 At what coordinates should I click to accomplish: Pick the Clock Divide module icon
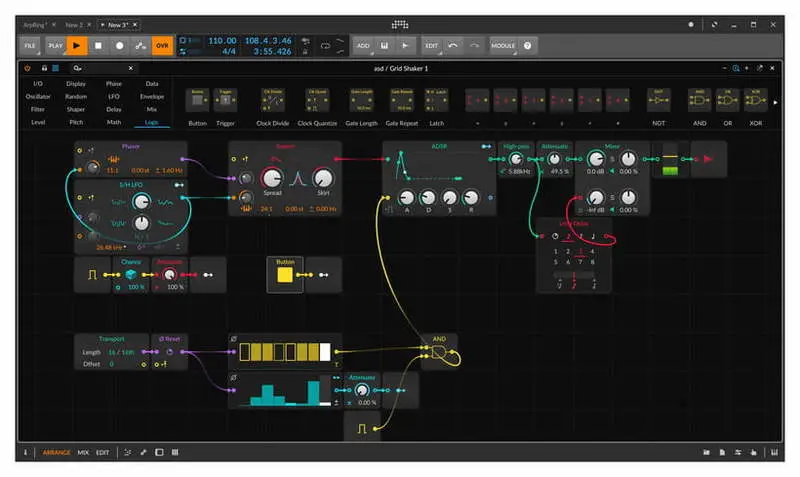272,101
